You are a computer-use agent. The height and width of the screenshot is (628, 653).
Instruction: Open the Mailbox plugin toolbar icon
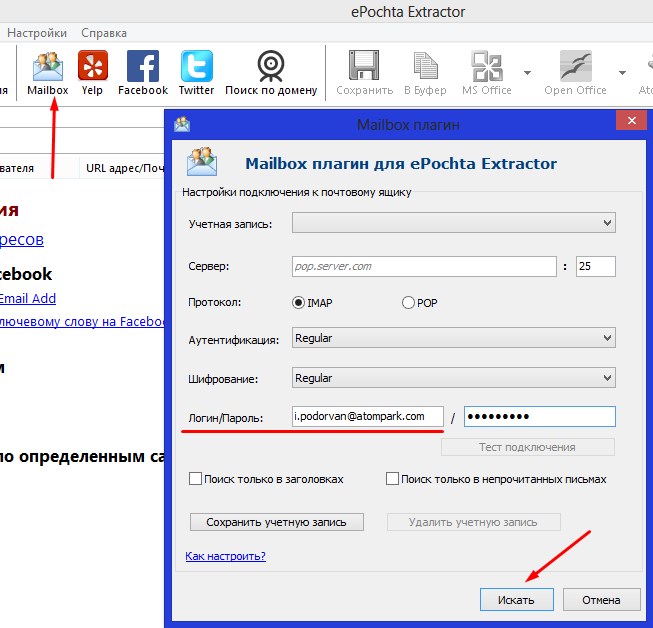click(x=48, y=67)
